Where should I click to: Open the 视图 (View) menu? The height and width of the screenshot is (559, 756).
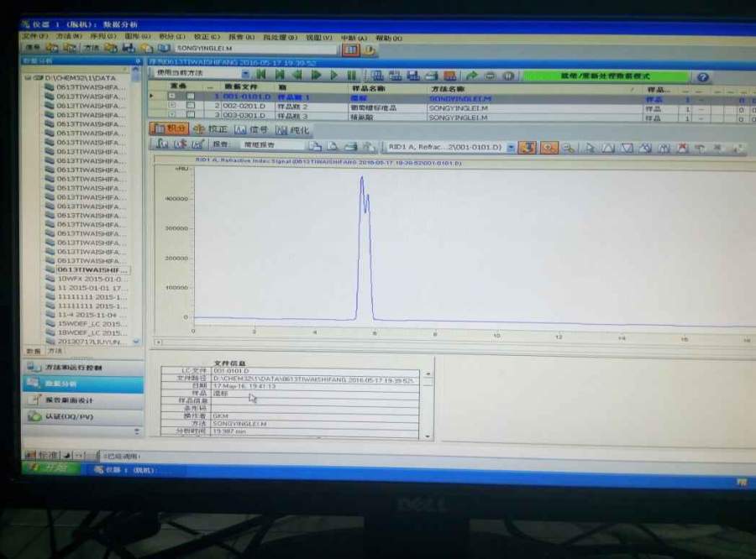pyautogui.click(x=318, y=38)
